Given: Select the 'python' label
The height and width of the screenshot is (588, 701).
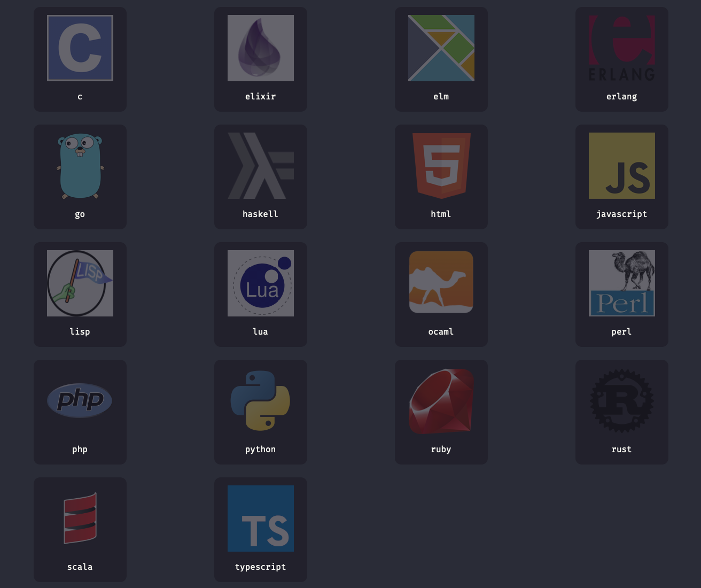Looking at the screenshot, I should pos(261,450).
